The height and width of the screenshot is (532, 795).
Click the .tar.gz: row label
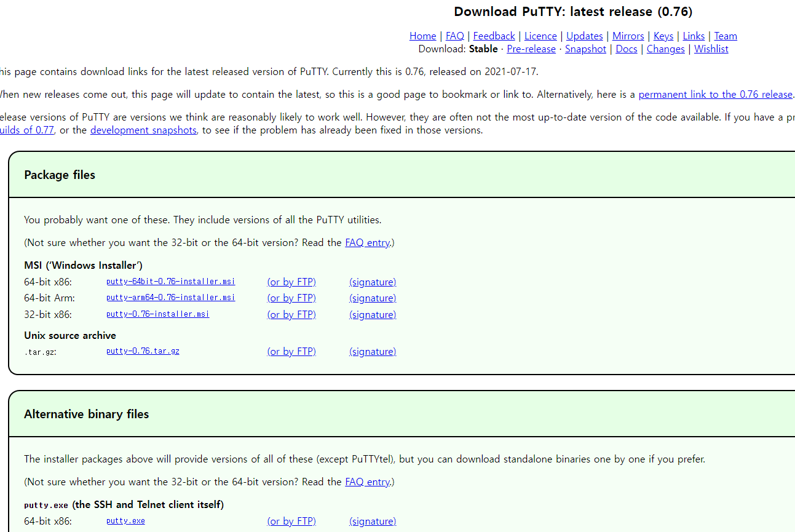(40, 352)
